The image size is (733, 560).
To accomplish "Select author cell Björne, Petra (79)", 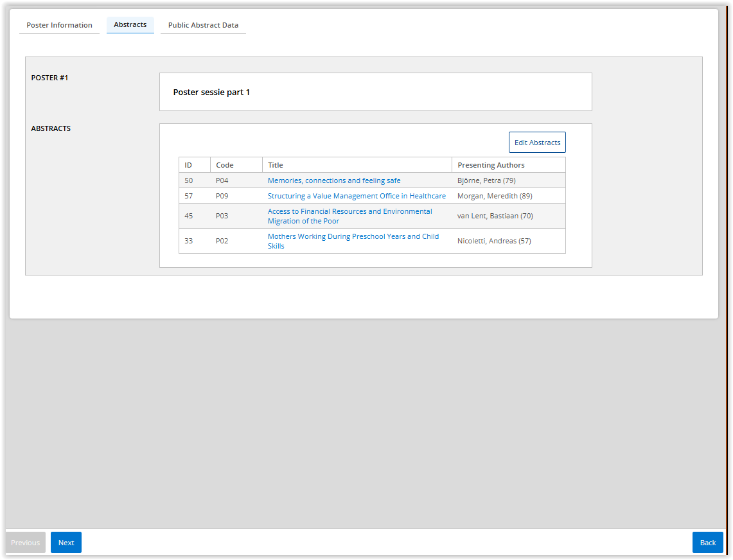I will 486,180.
